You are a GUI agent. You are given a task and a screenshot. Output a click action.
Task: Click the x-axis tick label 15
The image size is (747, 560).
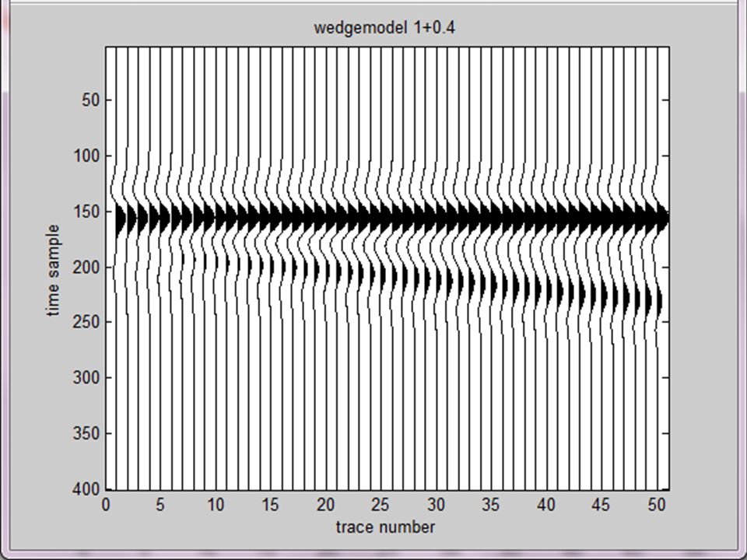[271, 505]
